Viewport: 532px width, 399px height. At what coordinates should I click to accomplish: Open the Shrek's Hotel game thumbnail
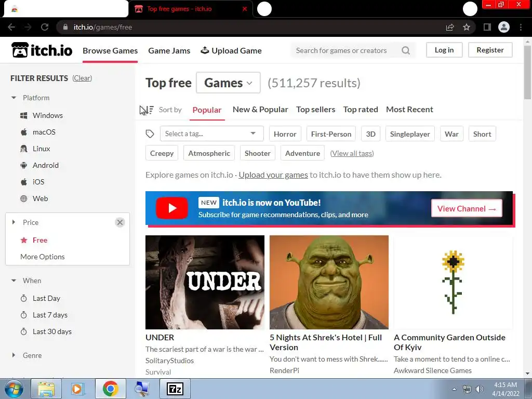coord(329,282)
